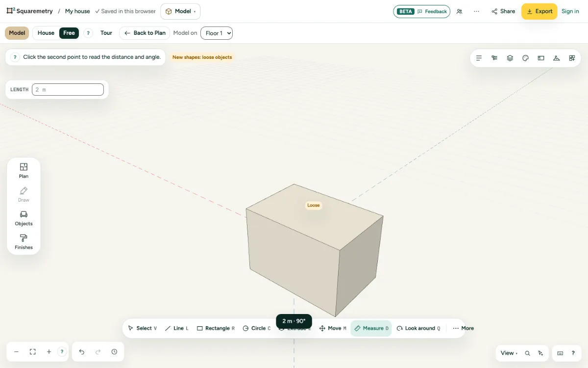This screenshot has width=588, height=368.
Task: Click the mountain landscape icon in top-right toolbar
Action: (x=557, y=58)
